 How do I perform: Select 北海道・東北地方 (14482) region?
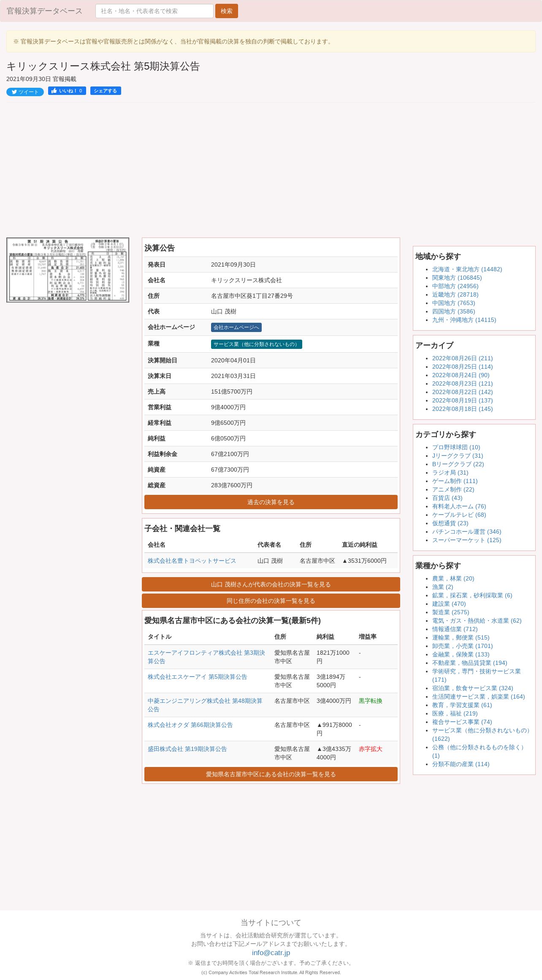(467, 269)
